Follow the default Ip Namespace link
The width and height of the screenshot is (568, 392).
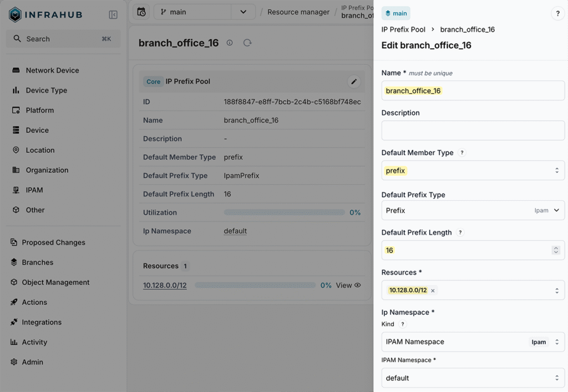pos(235,231)
